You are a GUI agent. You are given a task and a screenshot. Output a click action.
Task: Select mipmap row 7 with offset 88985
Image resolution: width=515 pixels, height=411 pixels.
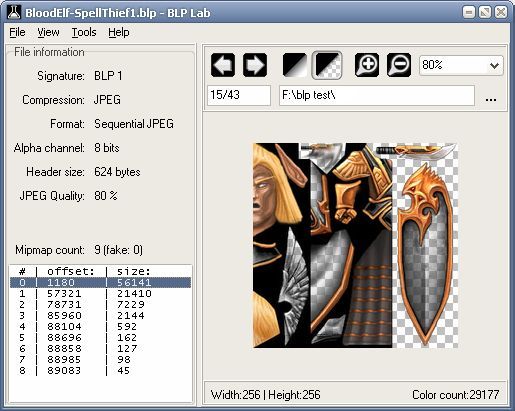click(100, 359)
